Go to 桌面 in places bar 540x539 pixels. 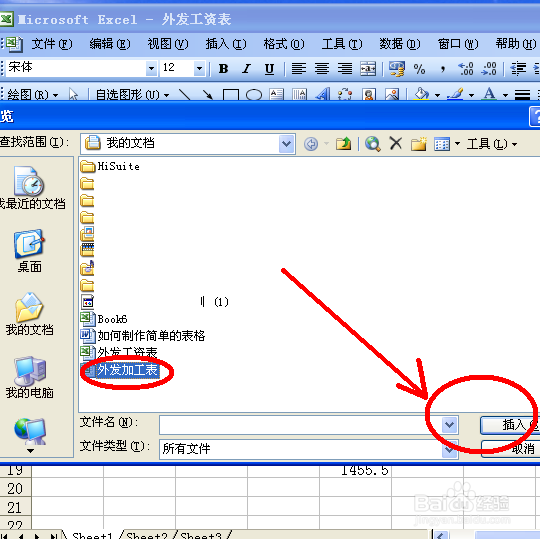[x=30, y=251]
